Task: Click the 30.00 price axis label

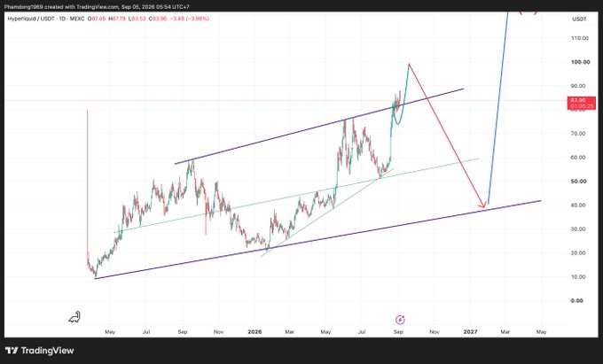Action: click(578, 228)
